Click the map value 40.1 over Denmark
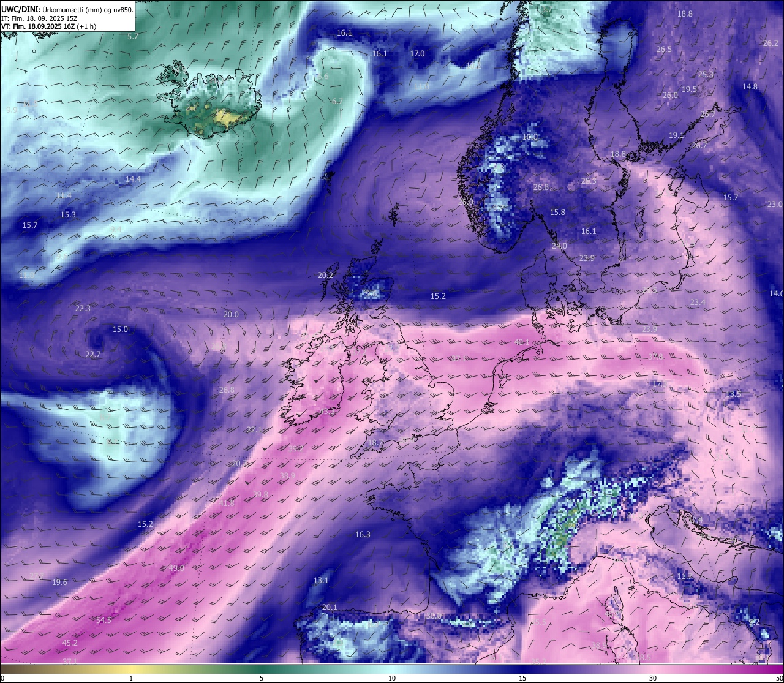 522,343
